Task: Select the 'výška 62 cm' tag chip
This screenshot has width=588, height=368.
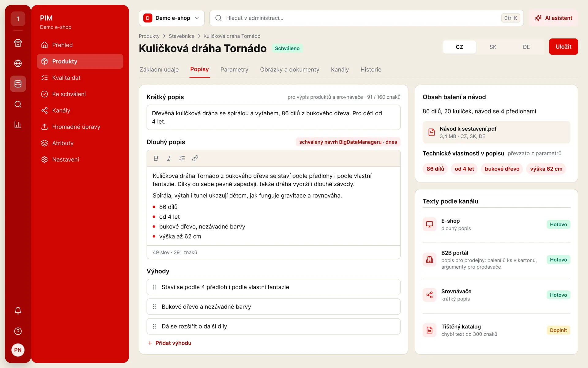Action: pos(546,169)
